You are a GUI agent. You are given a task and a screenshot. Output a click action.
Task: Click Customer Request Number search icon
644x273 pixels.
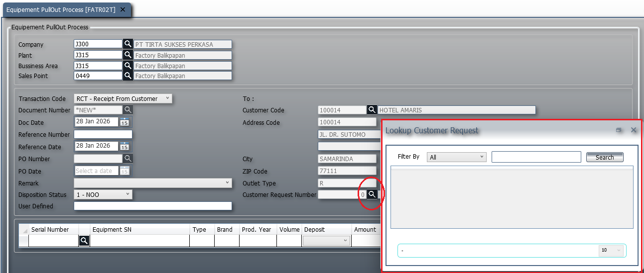(x=372, y=194)
